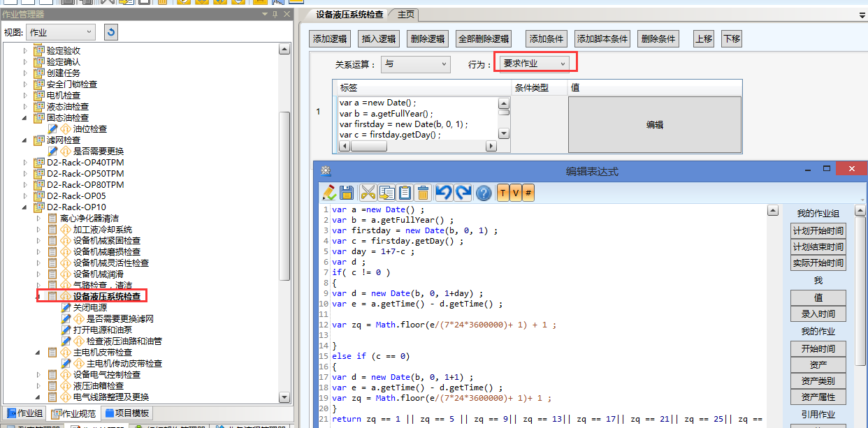Open the 视图 dropdown showing 作业
The image size is (868, 428).
pyautogui.click(x=61, y=32)
